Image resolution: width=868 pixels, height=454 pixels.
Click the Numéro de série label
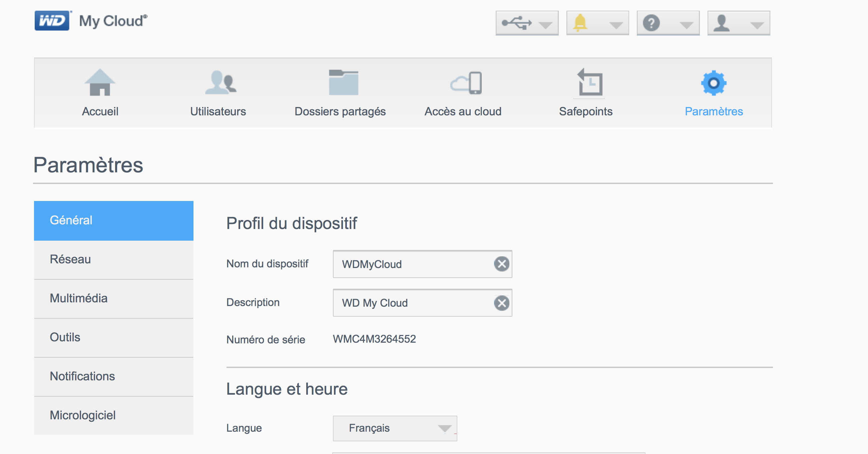[x=266, y=339]
